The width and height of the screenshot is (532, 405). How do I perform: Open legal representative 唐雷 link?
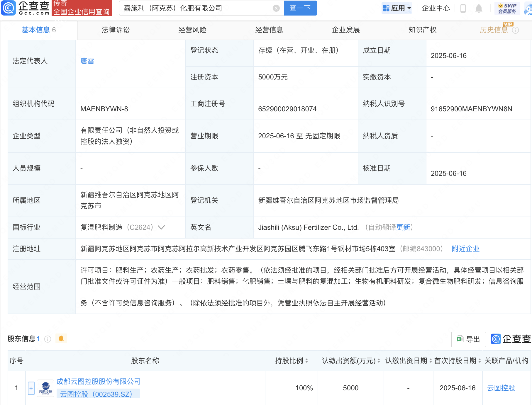87,61
